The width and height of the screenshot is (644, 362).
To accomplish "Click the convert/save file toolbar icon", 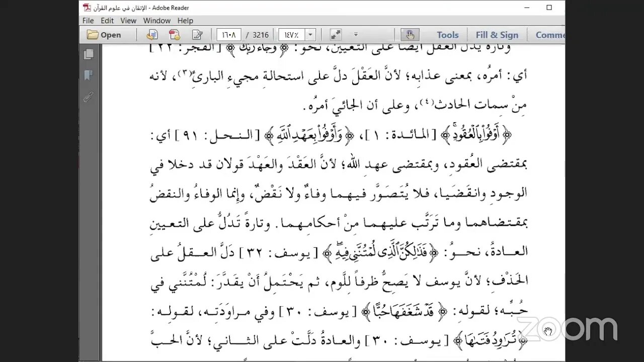I will (152, 35).
